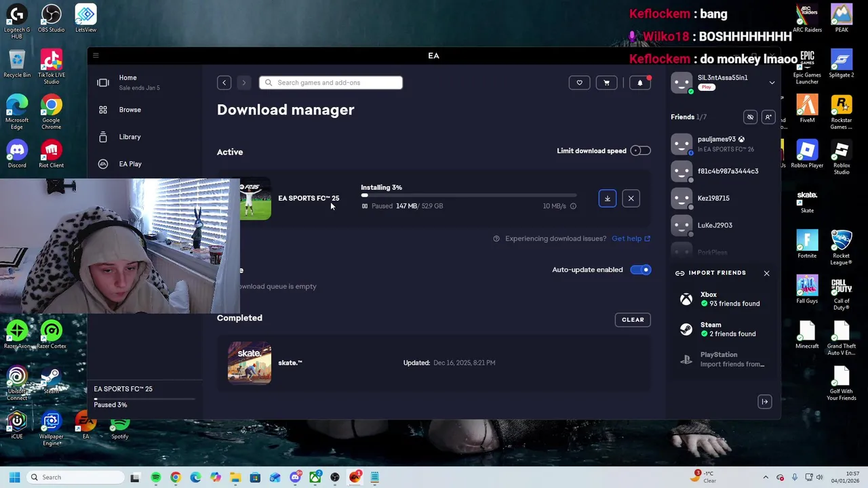Open EA Play in the sidebar
The height and width of the screenshot is (488, 868).
tap(130, 164)
